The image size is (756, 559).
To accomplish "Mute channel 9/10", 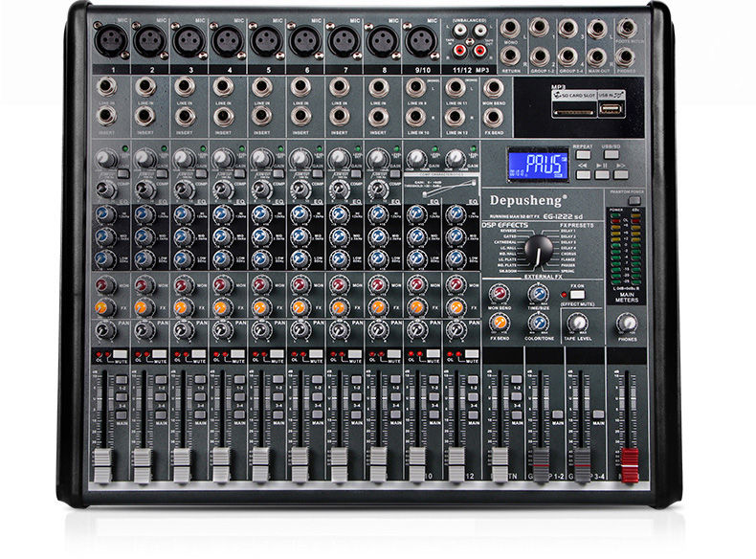I will pos(433,355).
